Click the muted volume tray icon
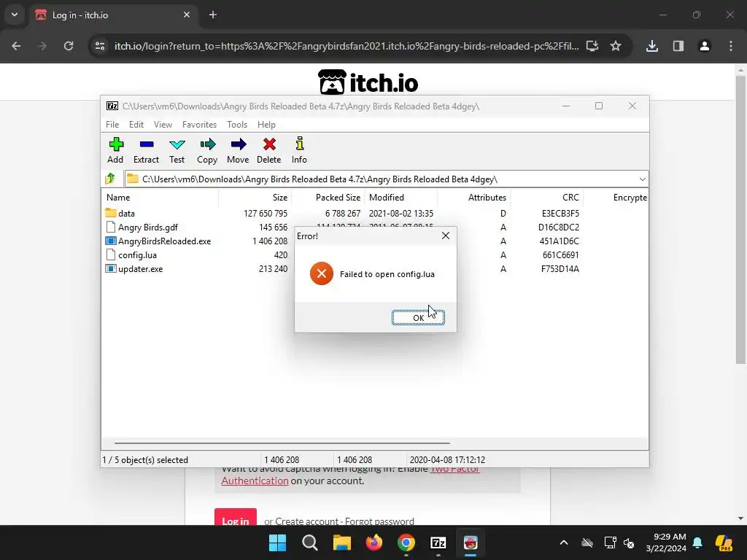 pyautogui.click(x=630, y=542)
